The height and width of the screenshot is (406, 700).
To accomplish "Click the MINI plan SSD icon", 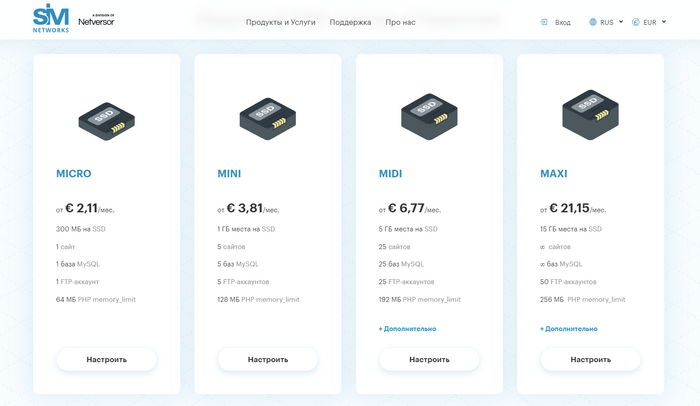I will coord(267,115).
